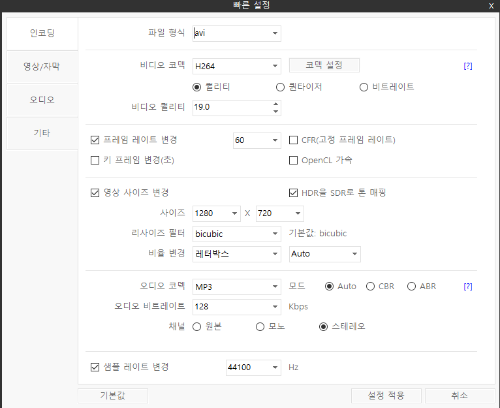Screen dimensions: 500x408
Task: Click the 설정 적용 button
Action: [x=386, y=396]
